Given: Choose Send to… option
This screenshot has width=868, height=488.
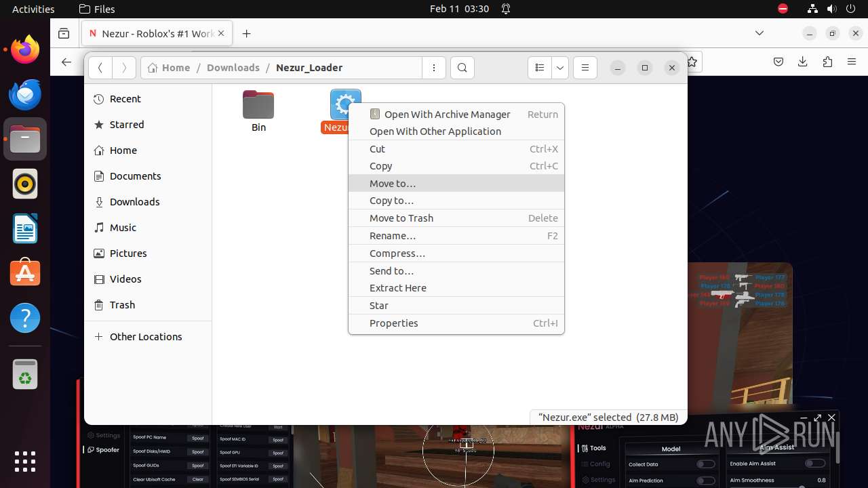Looking at the screenshot, I should (x=456, y=271).
